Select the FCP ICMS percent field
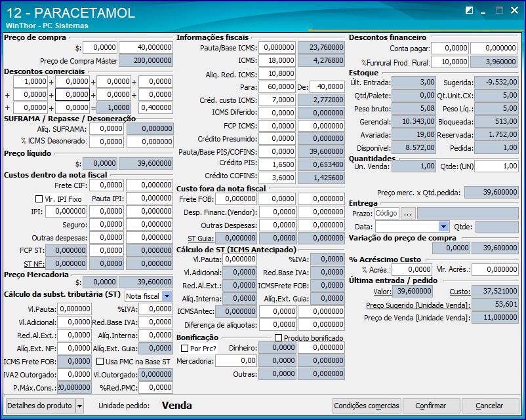 click(277, 126)
